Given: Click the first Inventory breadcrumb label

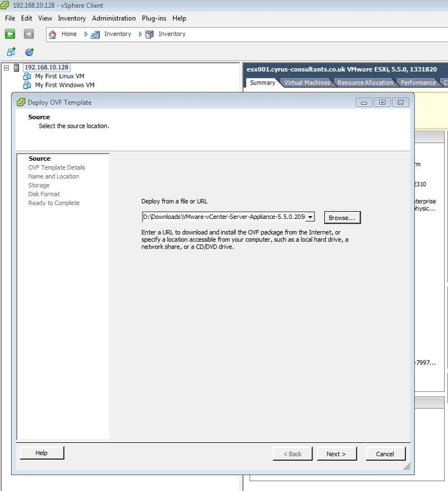Looking at the screenshot, I should (118, 34).
